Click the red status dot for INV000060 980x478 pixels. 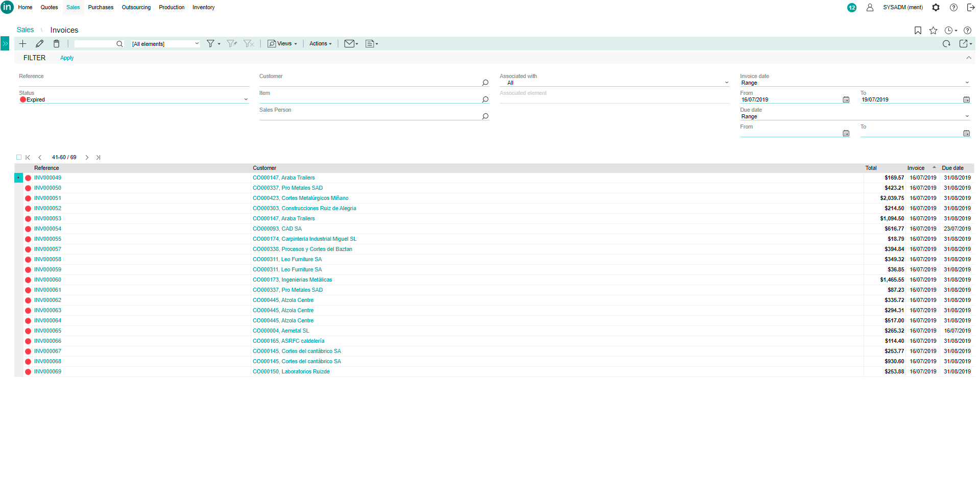click(28, 280)
